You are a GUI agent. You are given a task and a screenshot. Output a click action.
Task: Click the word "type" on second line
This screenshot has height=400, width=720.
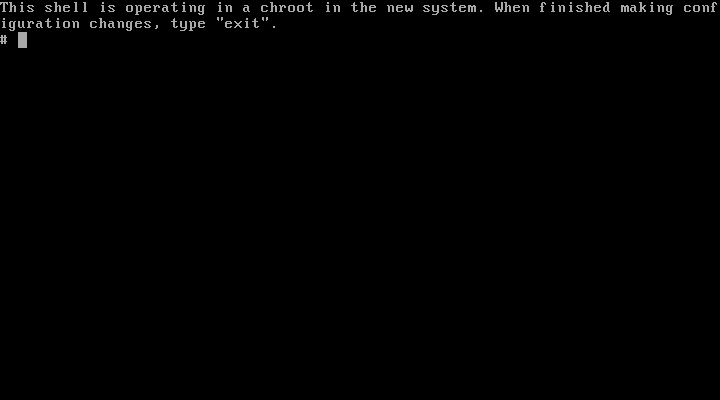click(x=188, y=26)
